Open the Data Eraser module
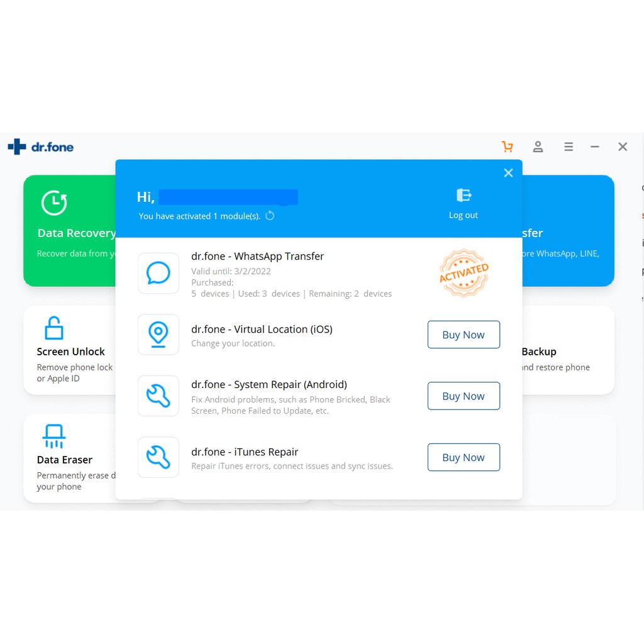The image size is (644, 644). click(65, 458)
